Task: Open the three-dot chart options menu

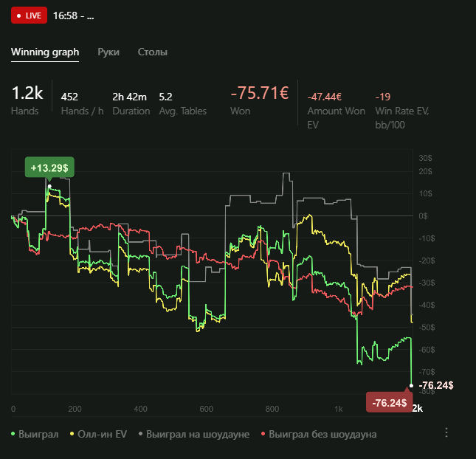Action: (446, 432)
